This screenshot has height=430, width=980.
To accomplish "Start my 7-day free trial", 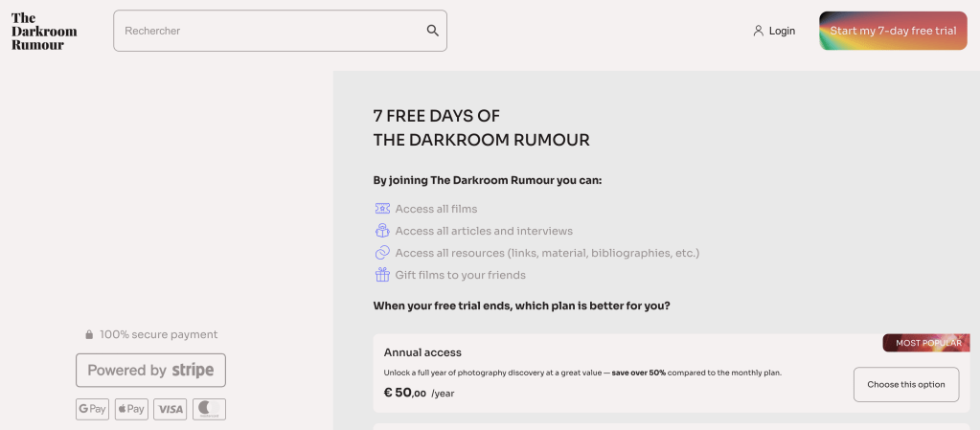I will (893, 31).
